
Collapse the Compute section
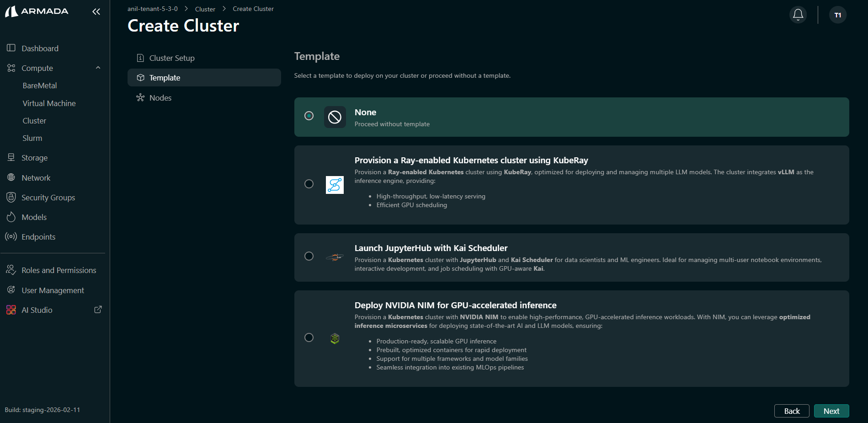pos(97,67)
